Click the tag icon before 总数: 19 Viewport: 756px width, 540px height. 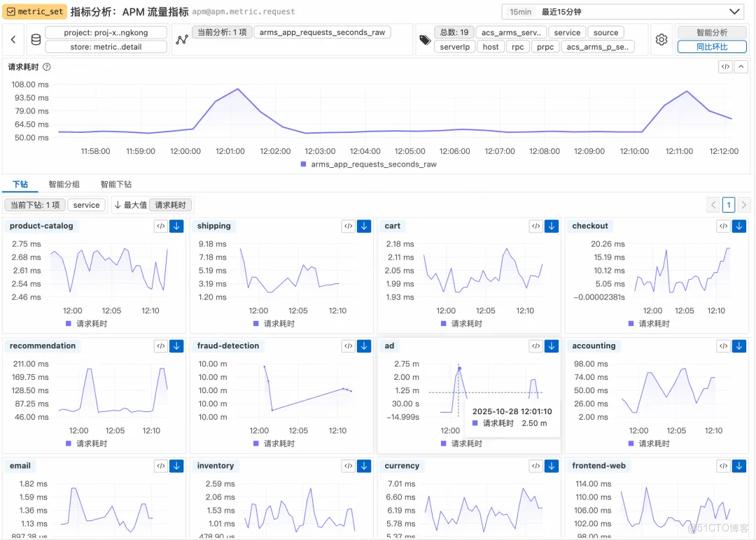(424, 40)
